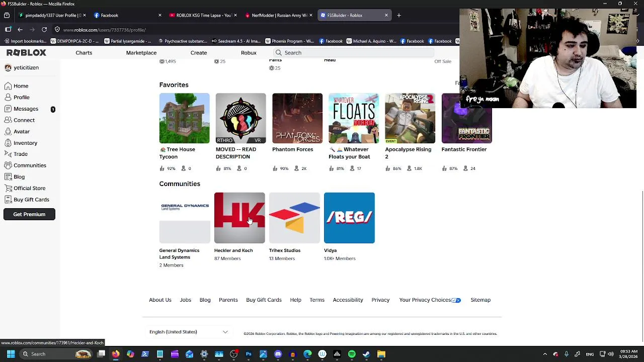Image resolution: width=644 pixels, height=362 pixels.
Task: Open the Vidya community card
Action: coord(349,218)
